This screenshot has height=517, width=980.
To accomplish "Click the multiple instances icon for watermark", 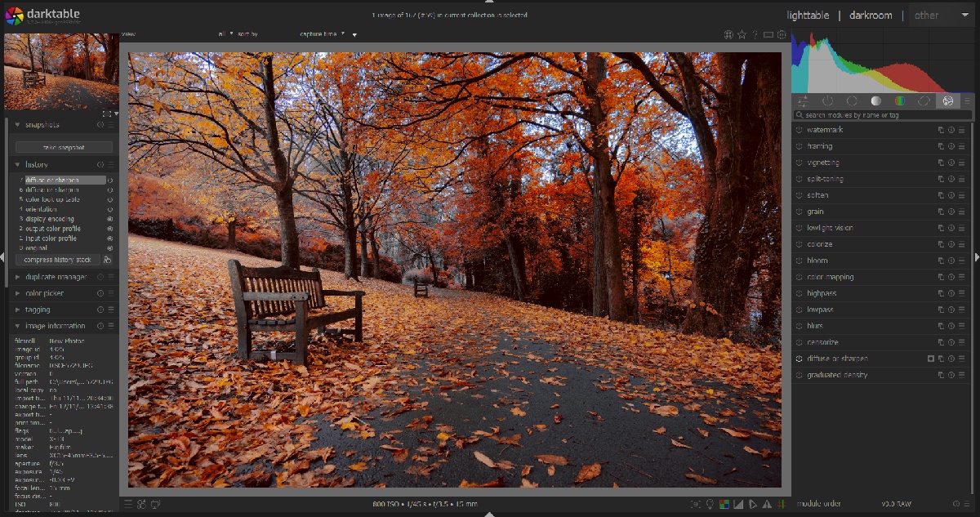I will [x=941, y=130].
